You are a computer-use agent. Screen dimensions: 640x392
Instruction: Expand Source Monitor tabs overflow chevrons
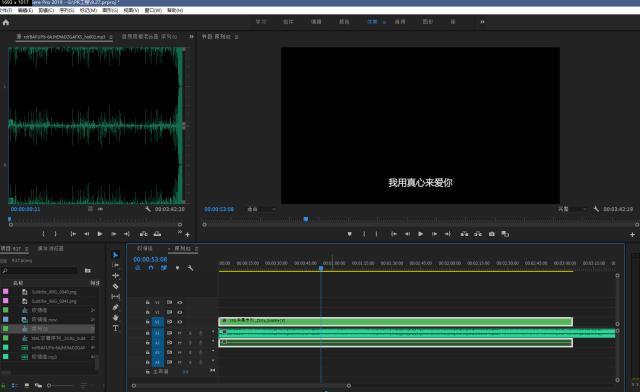(x=191, y=36)
